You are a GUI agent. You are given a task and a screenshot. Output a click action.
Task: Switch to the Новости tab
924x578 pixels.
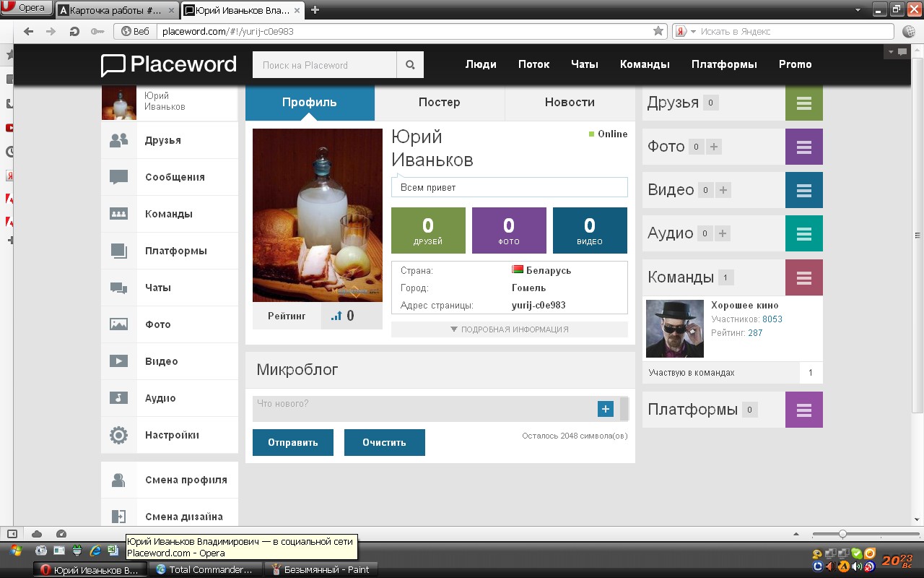coord(570,103)
